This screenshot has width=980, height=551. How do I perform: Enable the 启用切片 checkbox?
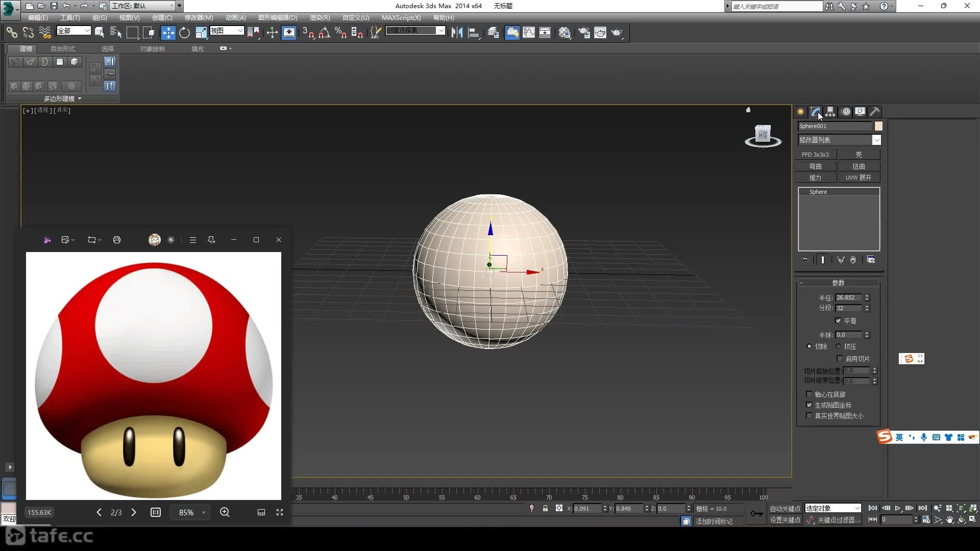840,358
